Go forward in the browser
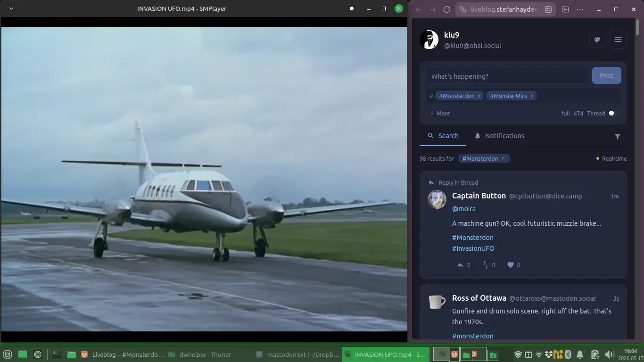Image resolution: width=644 pixels, height=362 pixels. coord(433,9)
